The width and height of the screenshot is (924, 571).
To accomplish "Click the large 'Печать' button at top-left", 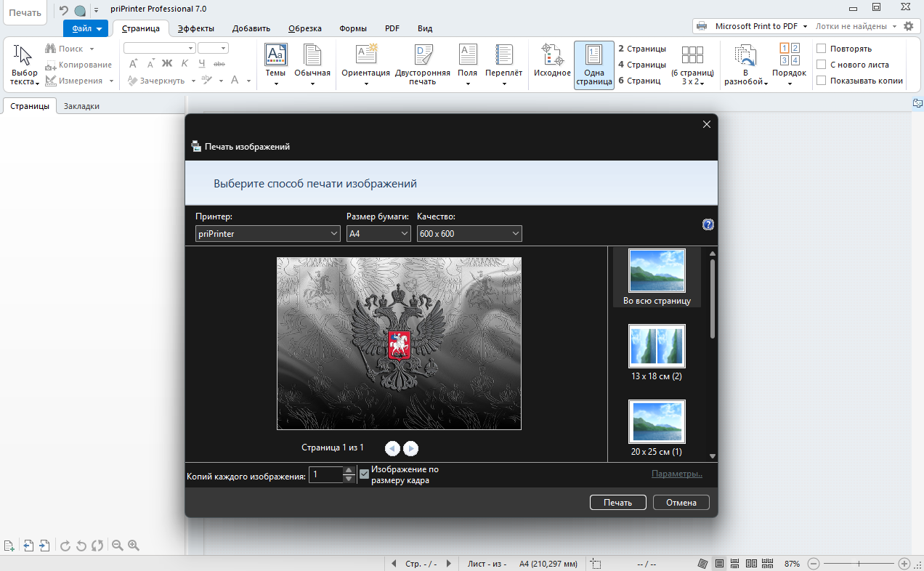I will pyautogui.click(x=25, y=12).
